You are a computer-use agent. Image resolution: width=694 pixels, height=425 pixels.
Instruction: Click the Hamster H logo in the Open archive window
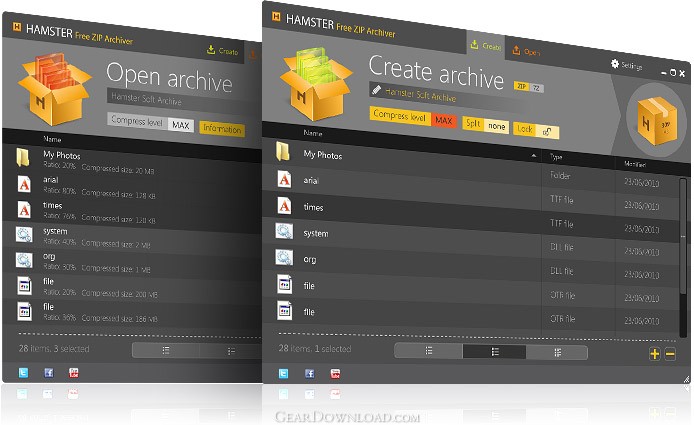17,27
